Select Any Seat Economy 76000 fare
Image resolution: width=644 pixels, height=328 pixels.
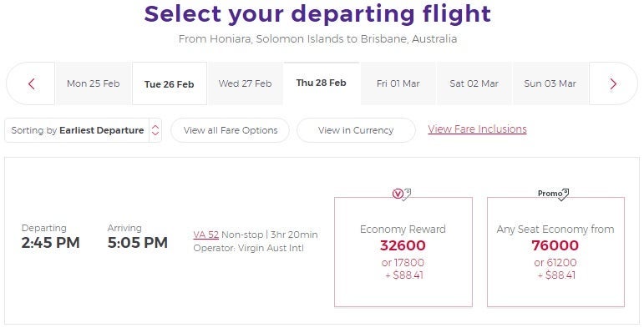click(555, 252)
